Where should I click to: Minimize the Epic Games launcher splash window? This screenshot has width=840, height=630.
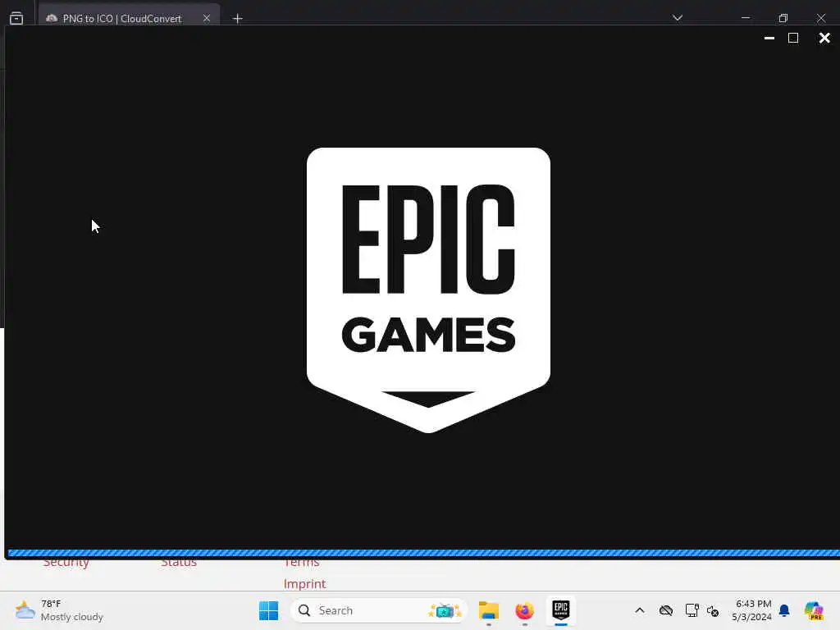coord(769,38)
